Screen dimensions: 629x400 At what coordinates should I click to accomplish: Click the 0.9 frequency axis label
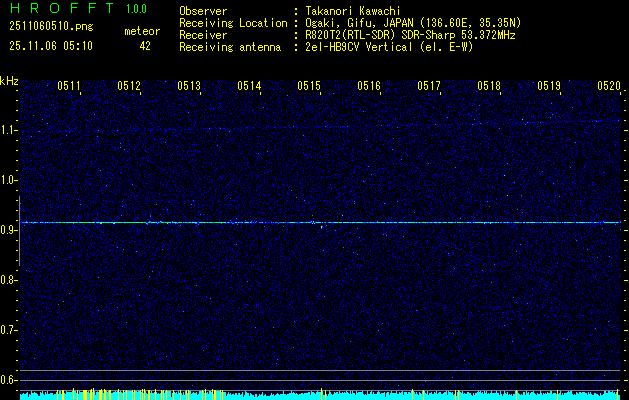point(9,230)
